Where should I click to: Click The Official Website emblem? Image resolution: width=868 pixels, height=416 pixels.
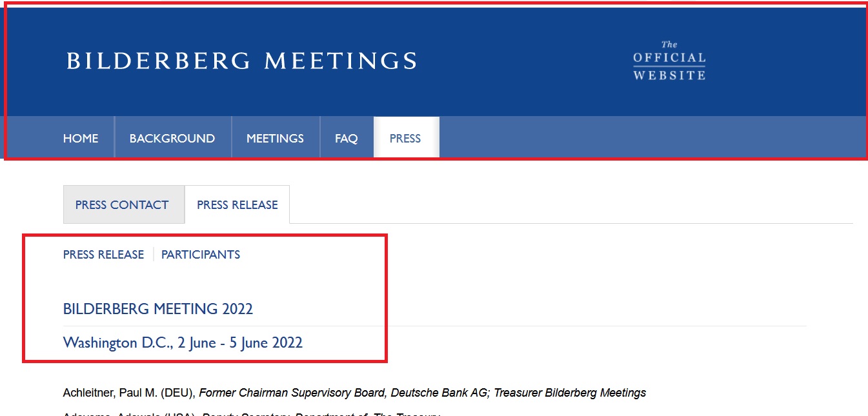(x=669, y=61)
